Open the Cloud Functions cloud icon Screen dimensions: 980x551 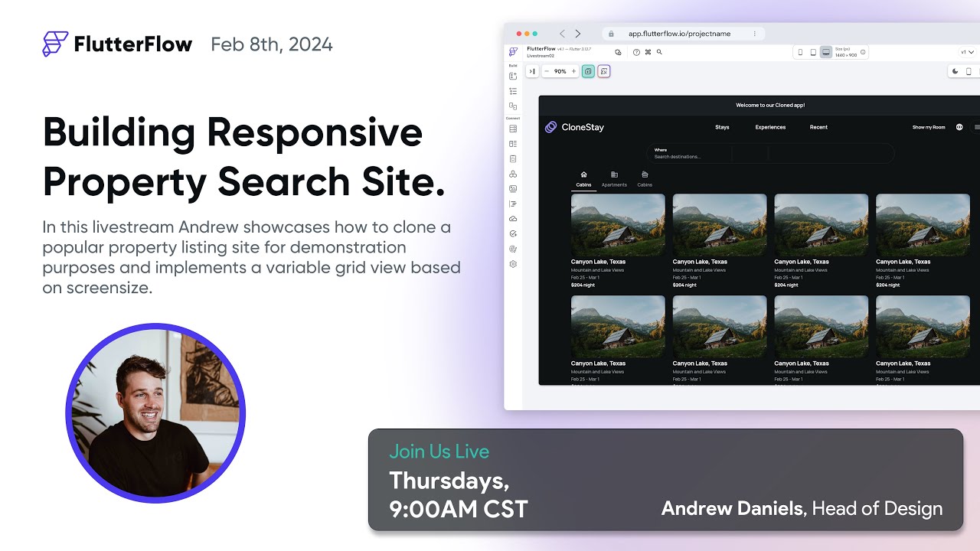pos(513,219)
